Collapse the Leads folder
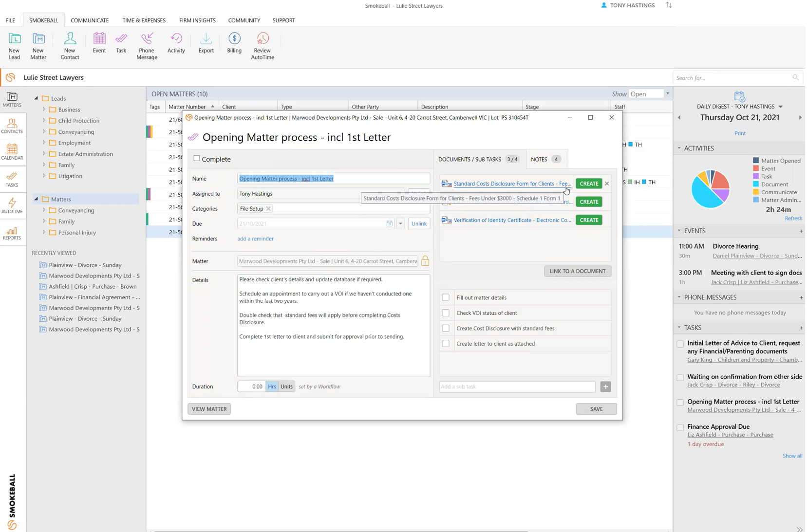 [x=36, y=98]
